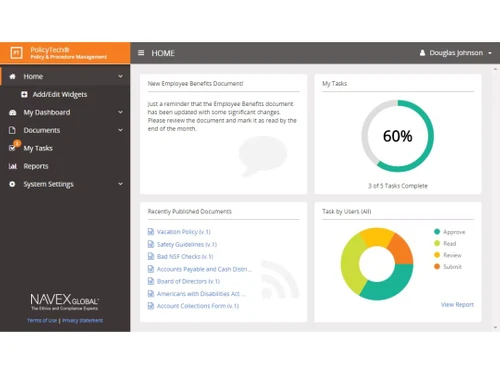Click the NAVEX Global logo
Screen dimensions: 500x375
tap(64, 302)
